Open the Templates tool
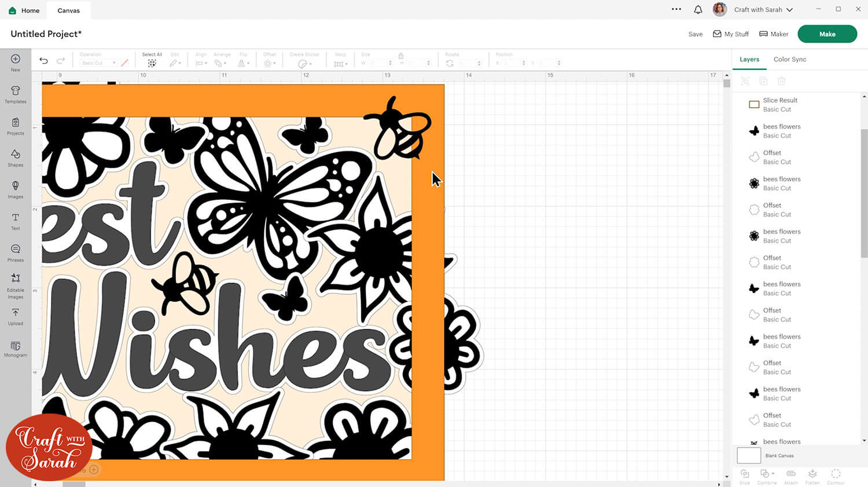Image resolution: width=868 pixels, height=487 pixels. 16,94
